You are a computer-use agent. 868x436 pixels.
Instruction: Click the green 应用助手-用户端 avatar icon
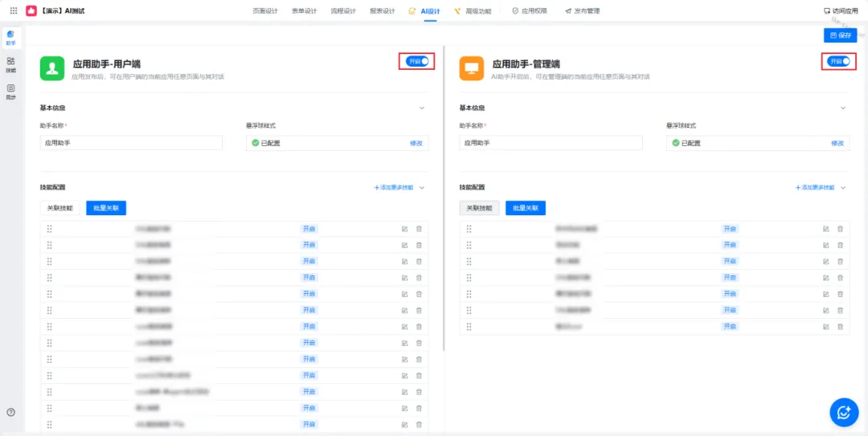(52, 68)
